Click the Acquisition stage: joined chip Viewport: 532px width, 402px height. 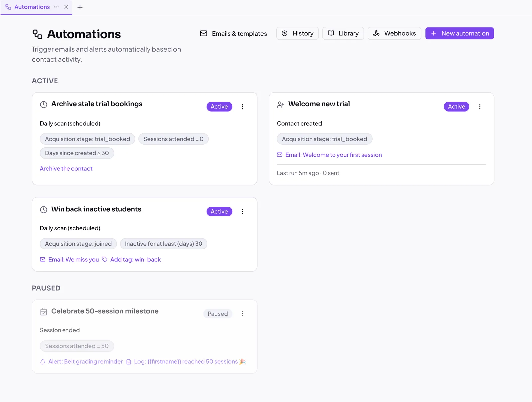tap(78, 244)
